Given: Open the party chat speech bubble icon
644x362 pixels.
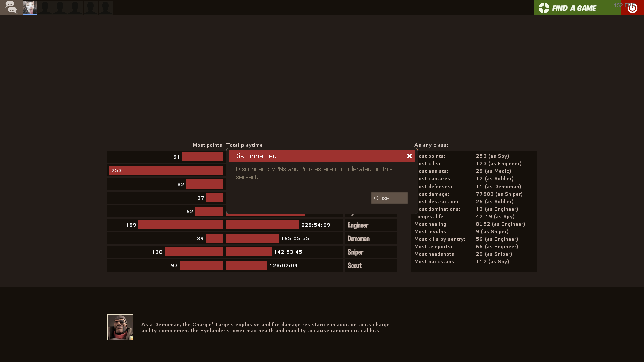Looking at the screenshot, I should [x=11, y=7].
